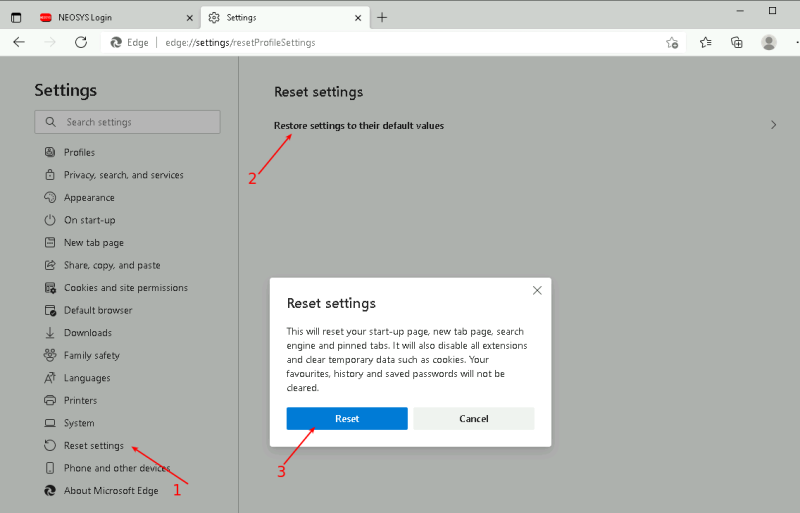The image size is (800, 513).
Task: Select the Family safety icon
Action: click(x=50, y=355)
